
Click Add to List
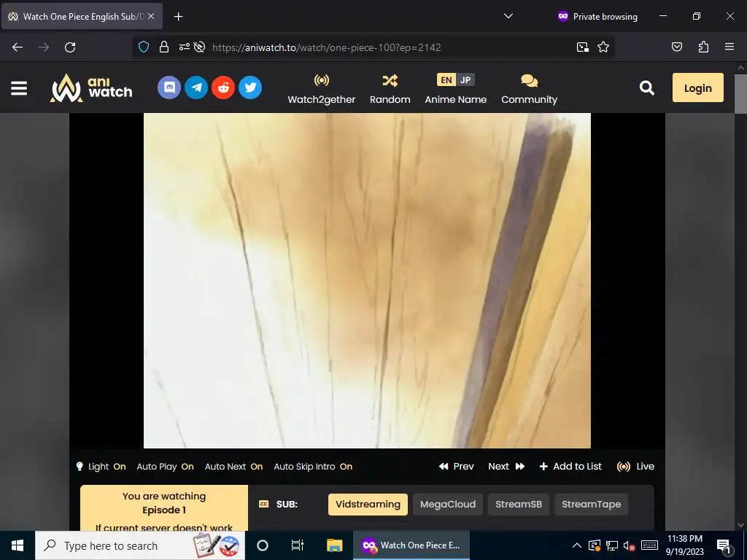click(570, 467)
